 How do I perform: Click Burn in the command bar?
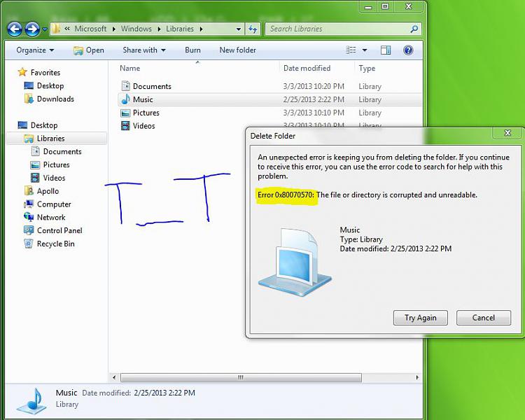tap(193, 50)
